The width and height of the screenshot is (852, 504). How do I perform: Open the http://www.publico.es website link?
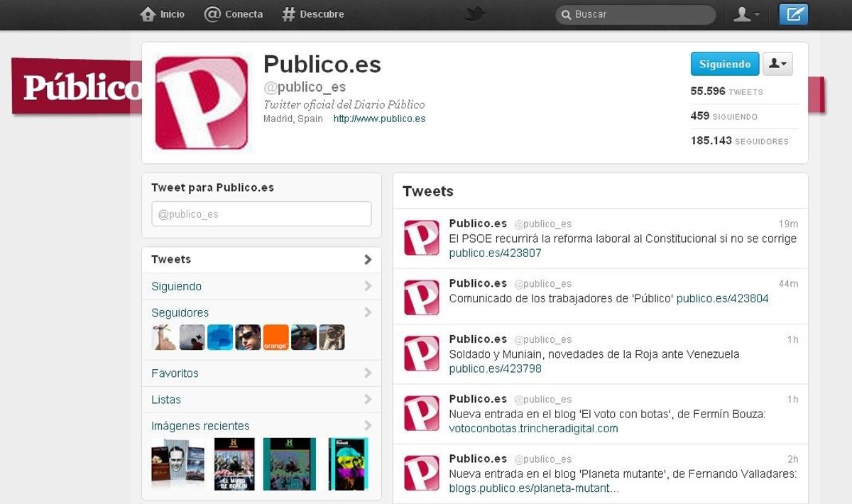click(x=379, y=119)
